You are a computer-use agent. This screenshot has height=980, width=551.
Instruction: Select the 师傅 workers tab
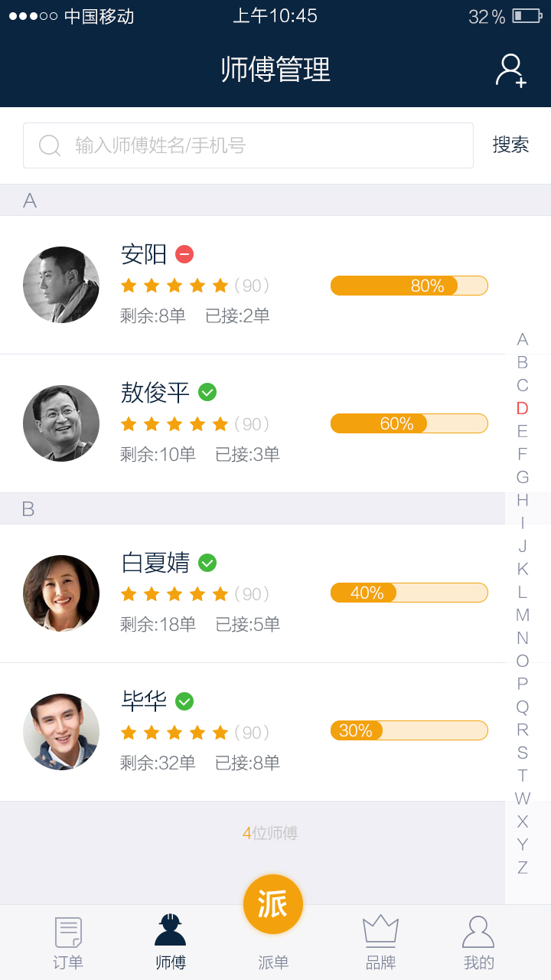click(170, 942)
